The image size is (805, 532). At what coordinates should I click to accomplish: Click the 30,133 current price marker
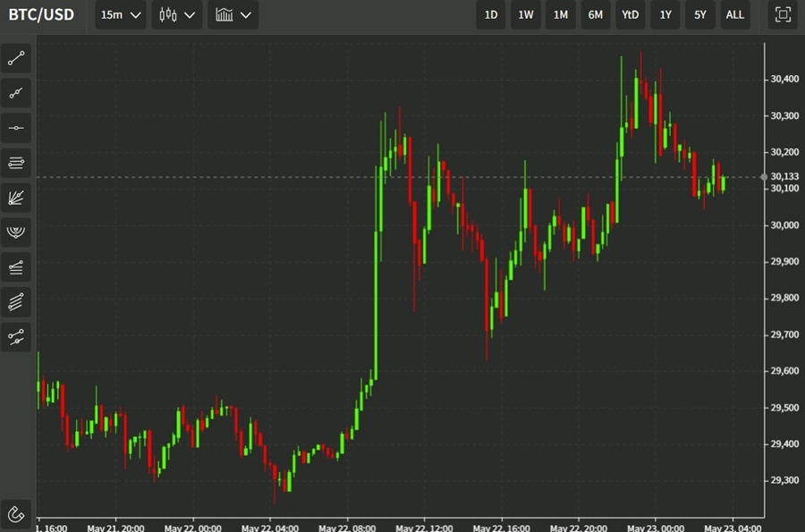pyautogui.click(x=784, y=177)
